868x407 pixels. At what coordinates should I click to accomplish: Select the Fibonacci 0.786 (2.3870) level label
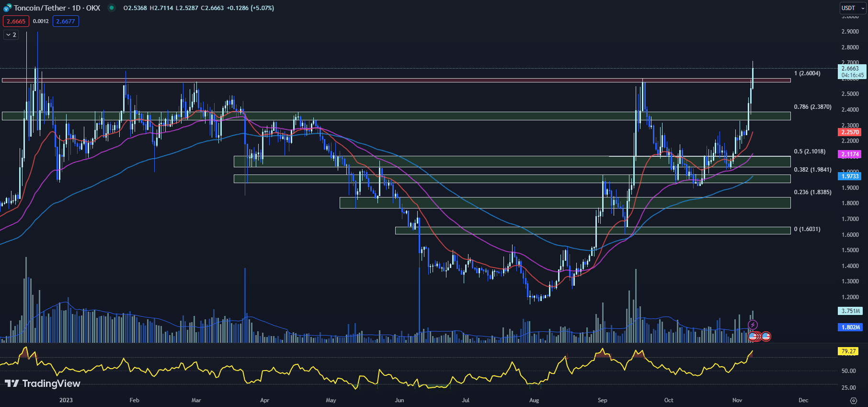[812, 107]
